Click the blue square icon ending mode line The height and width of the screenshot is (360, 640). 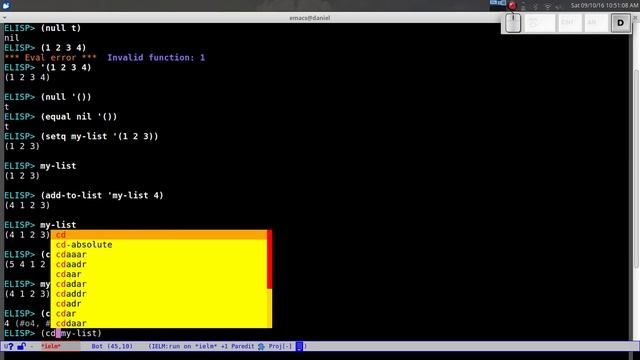coord(299,347)
